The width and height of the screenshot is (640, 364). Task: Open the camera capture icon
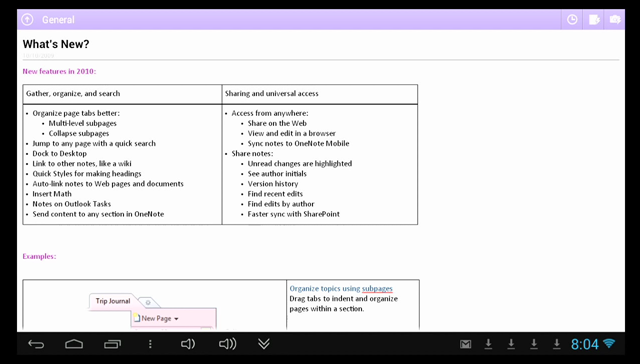[x=615, y=19]
